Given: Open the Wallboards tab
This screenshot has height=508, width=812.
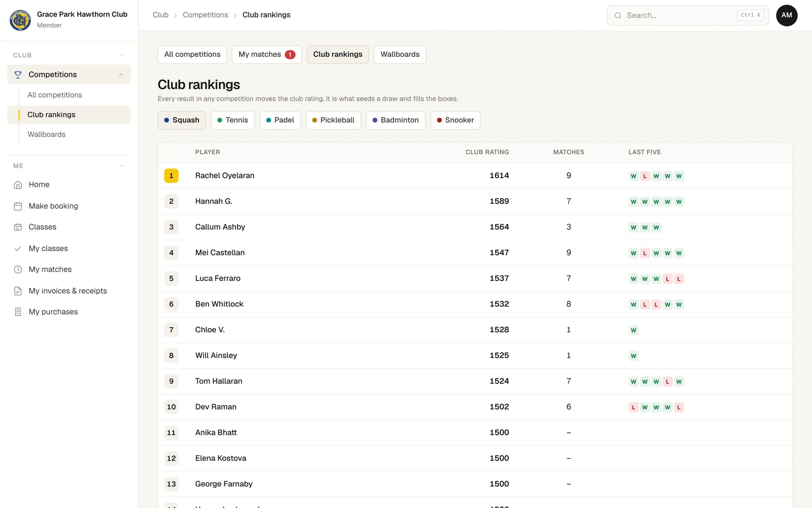Looking at the screenshot, I should point(400,54).
